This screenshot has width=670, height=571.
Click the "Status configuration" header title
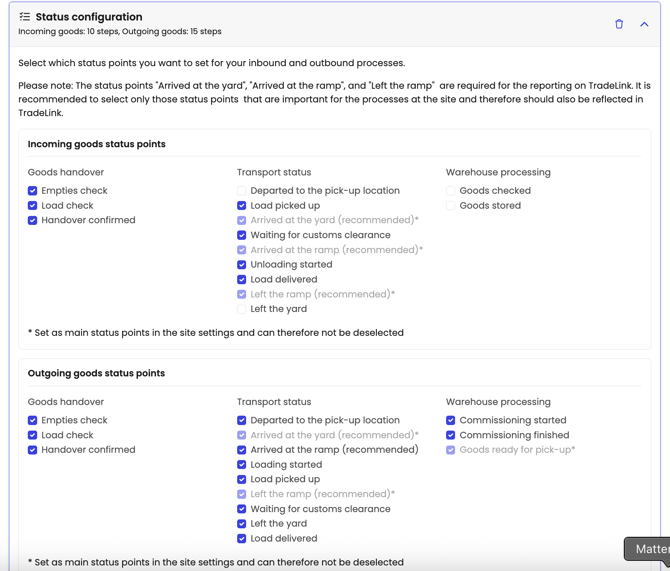point(89,17)
